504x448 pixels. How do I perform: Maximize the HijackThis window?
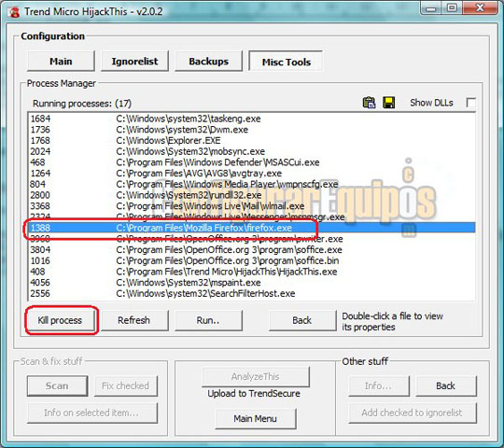click(452, 8)
